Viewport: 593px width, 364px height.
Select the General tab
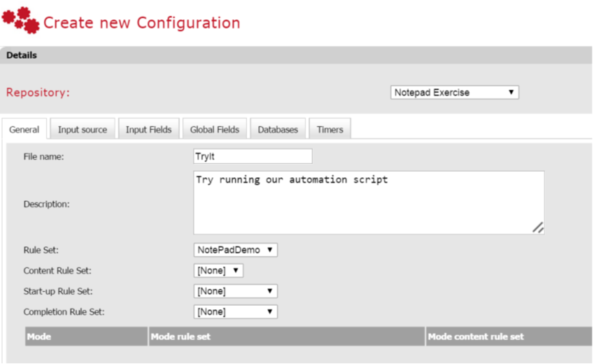(24, 129)
